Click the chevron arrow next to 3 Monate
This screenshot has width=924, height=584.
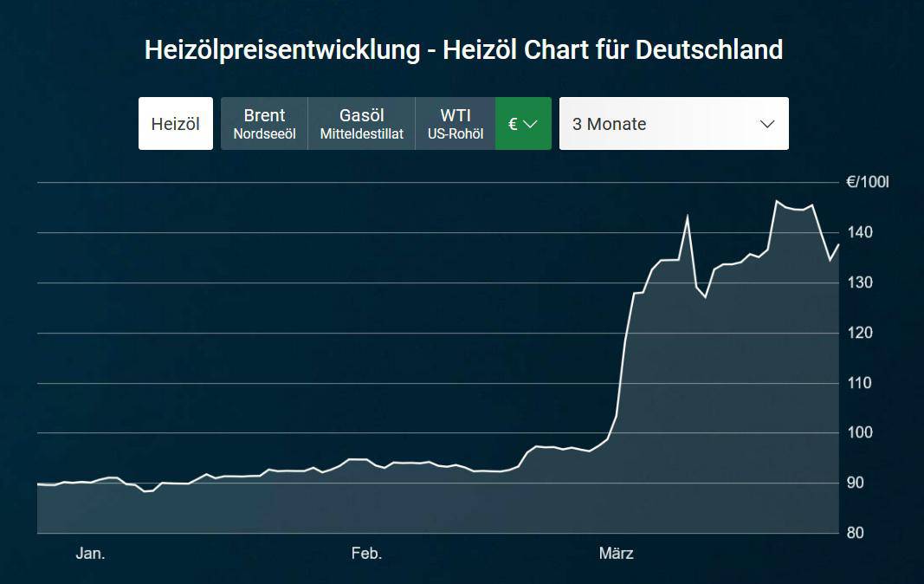(x=766, y=124)
